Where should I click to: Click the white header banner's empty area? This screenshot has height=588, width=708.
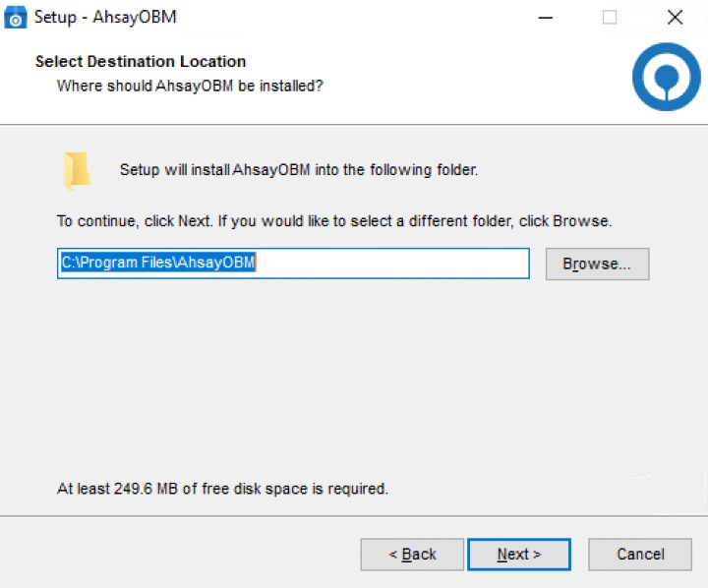472,74
